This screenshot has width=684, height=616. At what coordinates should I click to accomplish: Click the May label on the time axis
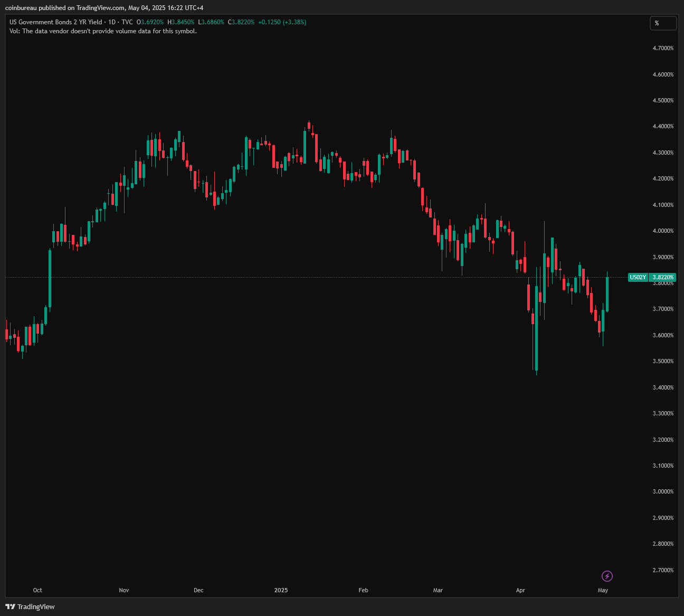click(603, 590)
